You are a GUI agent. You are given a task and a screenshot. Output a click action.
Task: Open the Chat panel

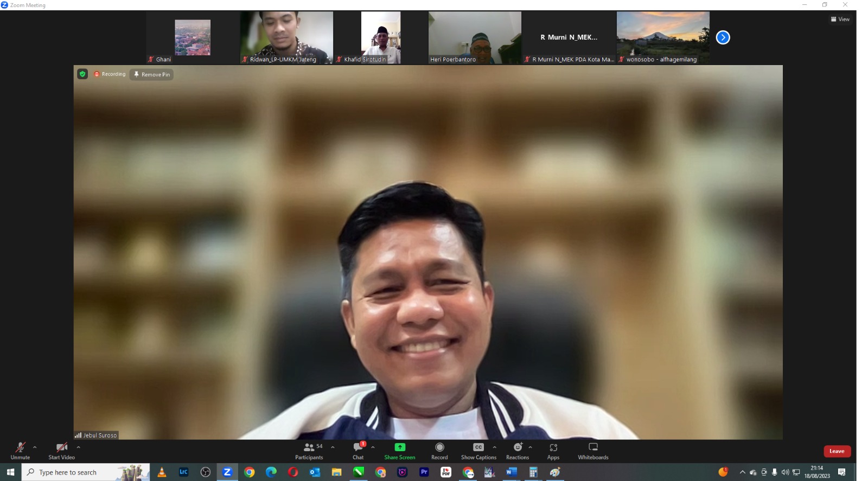358,450
